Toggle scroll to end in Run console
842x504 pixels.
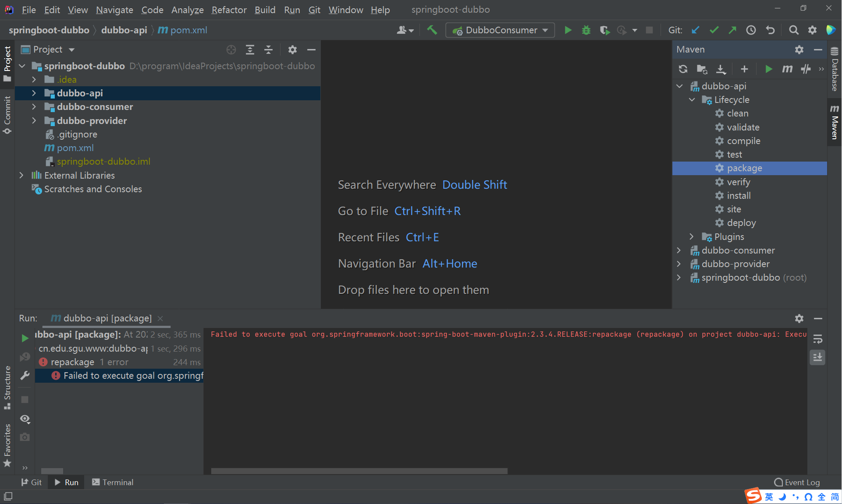(817, 357)
